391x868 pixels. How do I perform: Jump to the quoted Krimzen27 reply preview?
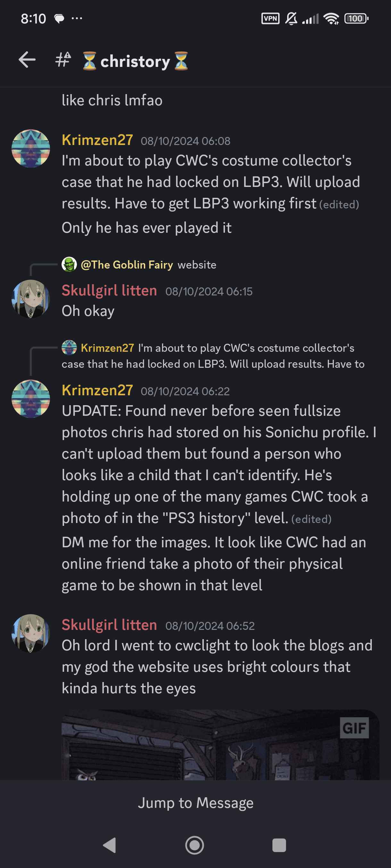click(213, 356)
